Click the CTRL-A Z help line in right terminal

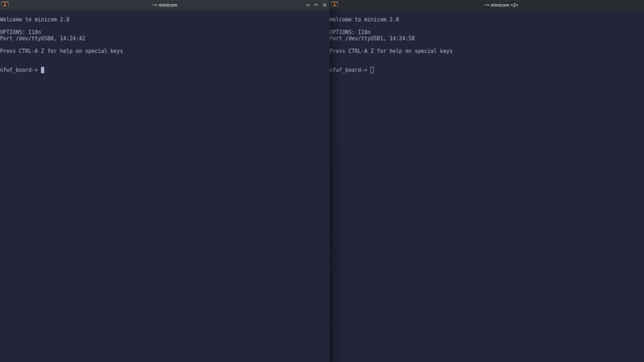coord(390,51)
